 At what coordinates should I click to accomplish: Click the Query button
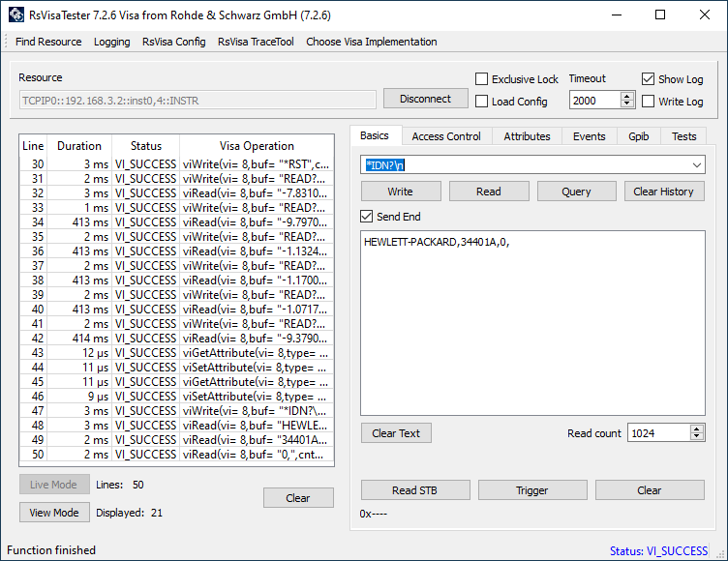577,192
